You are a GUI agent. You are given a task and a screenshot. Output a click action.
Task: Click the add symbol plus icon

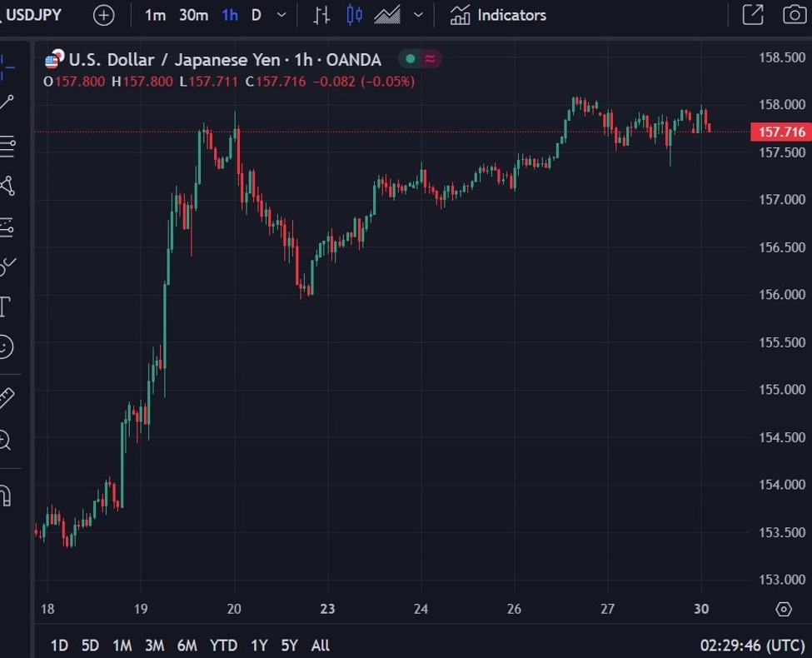[103, 15]
